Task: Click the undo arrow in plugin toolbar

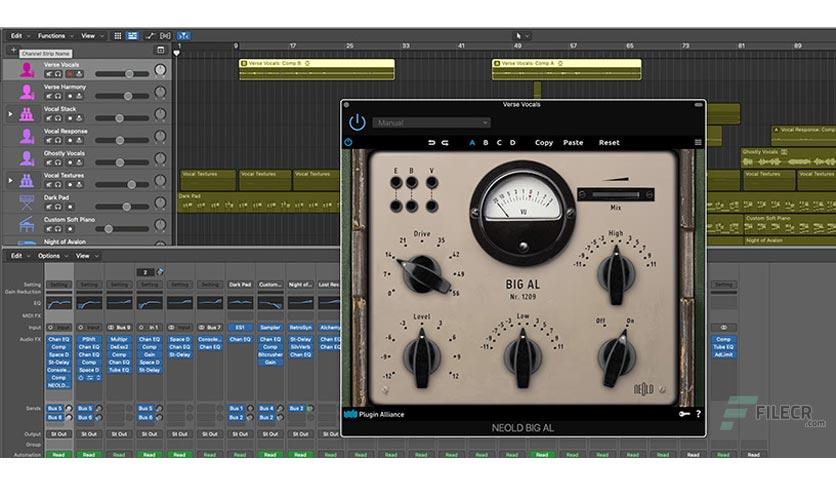Action: pos(431,143)
